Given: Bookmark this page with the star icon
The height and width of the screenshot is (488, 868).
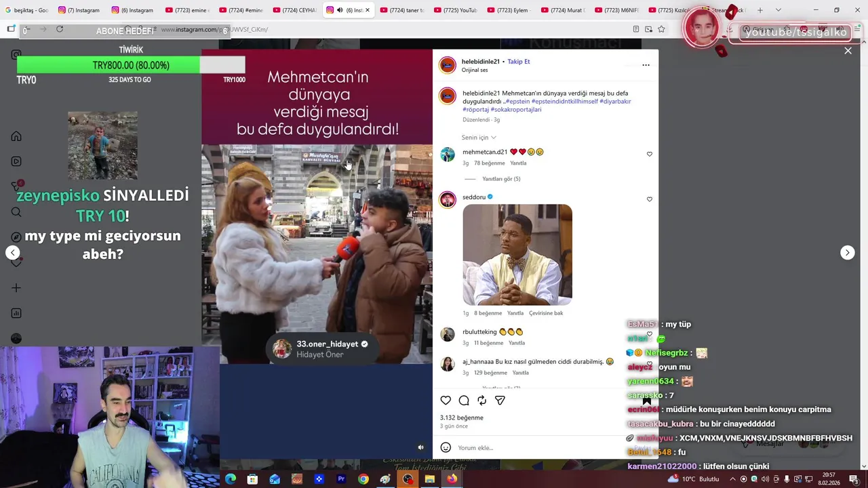Looking at the screenshot, I should [x=661, y=29].
